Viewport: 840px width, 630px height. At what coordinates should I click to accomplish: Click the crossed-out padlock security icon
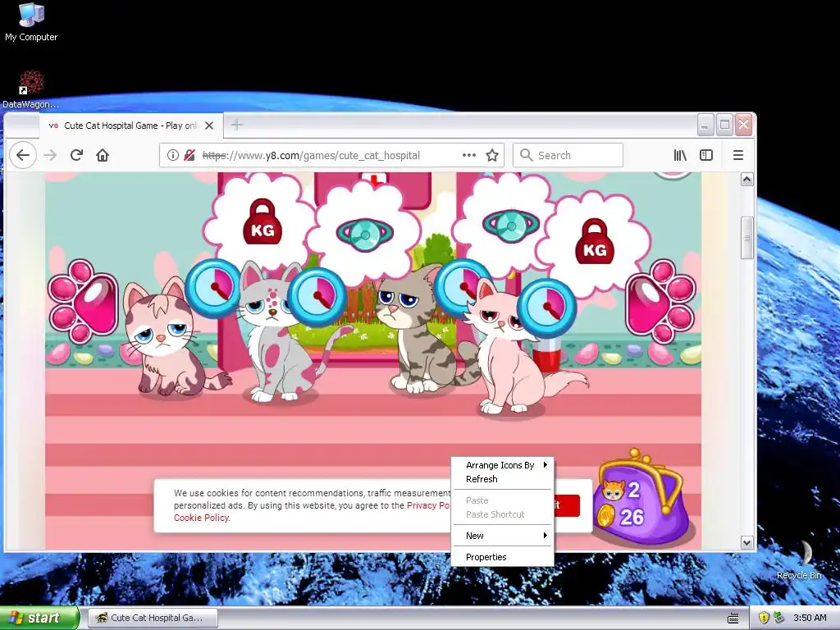(189, 155)
